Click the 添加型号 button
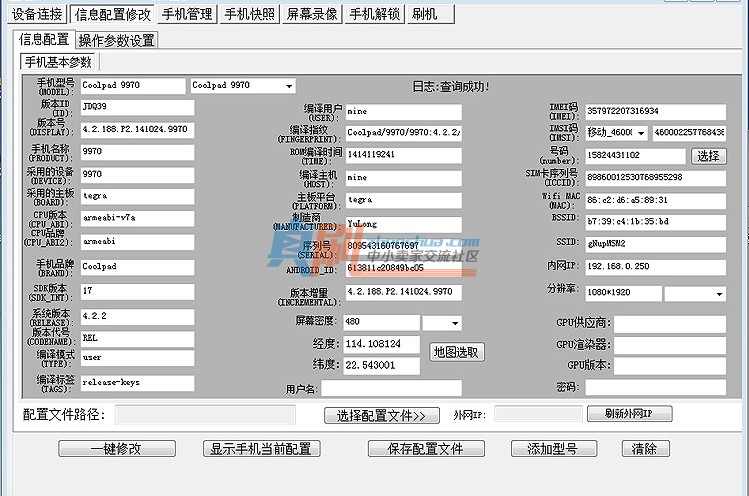 coord(554,449)
